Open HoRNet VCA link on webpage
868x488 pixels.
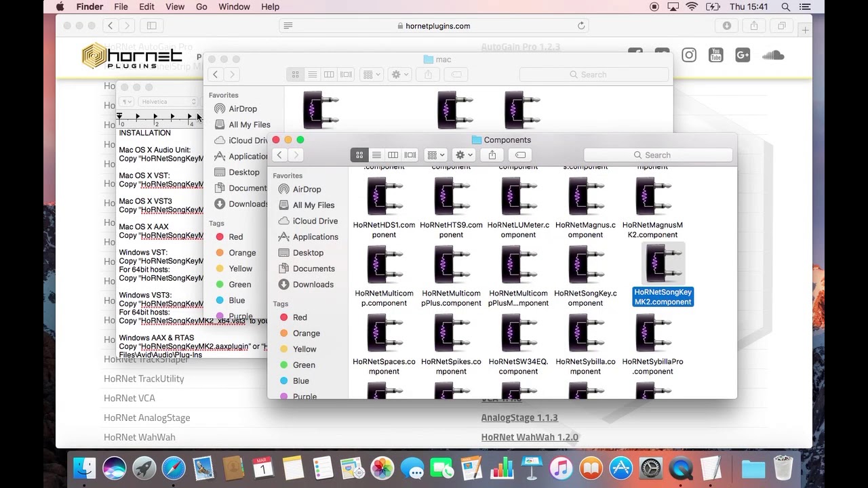pos(130,398)
